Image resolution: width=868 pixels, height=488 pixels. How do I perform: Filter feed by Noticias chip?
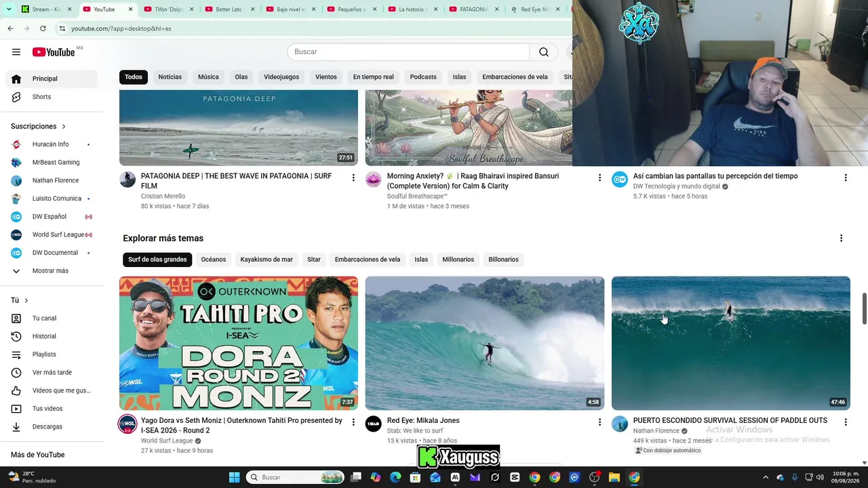click(170, 77)
